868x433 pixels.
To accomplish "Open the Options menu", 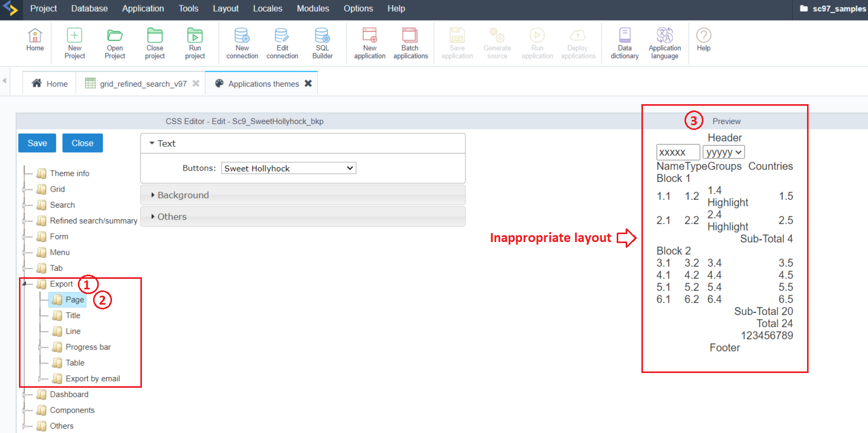I will (x=359, y=9).
